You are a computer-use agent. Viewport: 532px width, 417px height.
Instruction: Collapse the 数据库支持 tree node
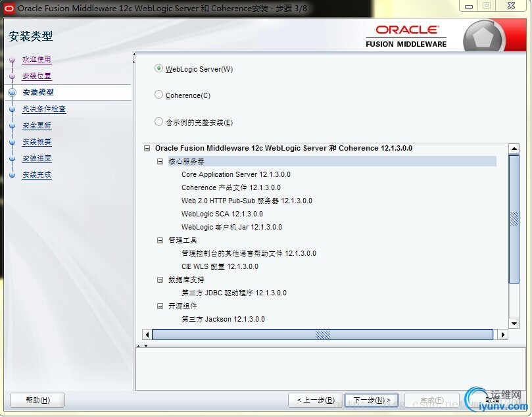click(x=160, y=280)
